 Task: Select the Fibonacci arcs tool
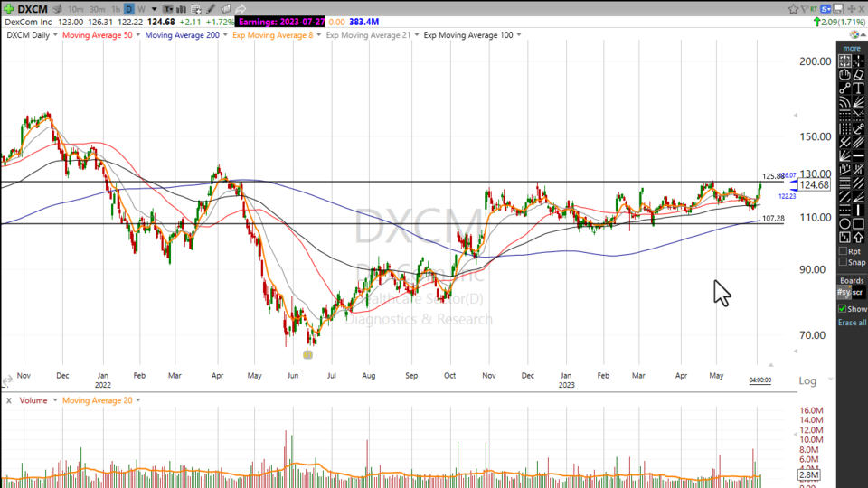pyautogui.click(x=844, y=102)
